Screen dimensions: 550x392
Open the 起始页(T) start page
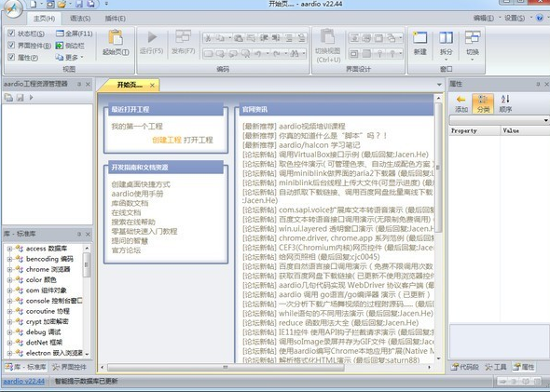[116, 43]
